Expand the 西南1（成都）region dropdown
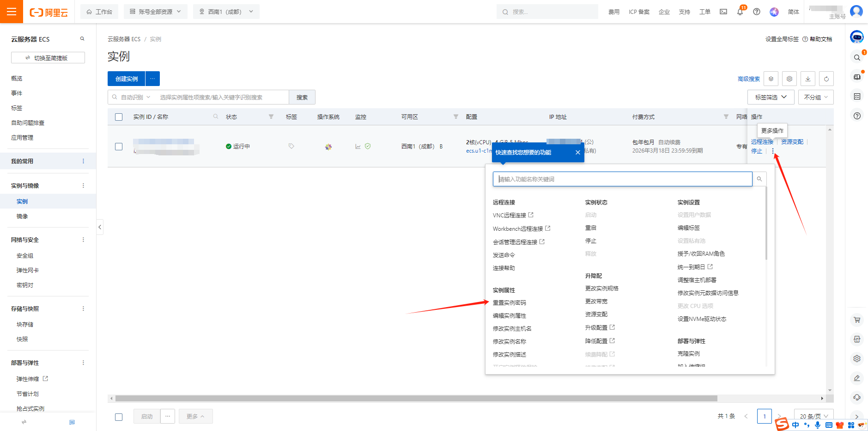Viewport: 868px width, 431px height. pyautogui.click(x=226, y=12)
